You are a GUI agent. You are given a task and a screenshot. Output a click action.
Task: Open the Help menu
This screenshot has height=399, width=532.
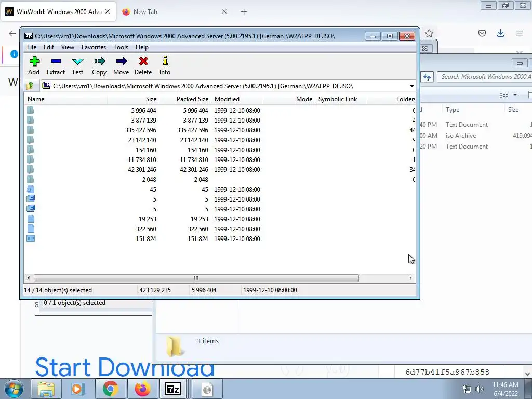(x=142, y=47)
